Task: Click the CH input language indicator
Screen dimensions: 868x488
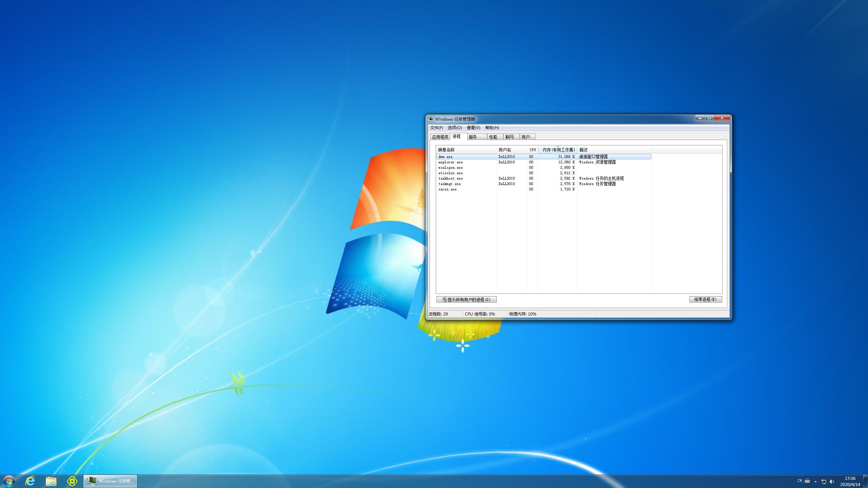Action: pos(800,481)
